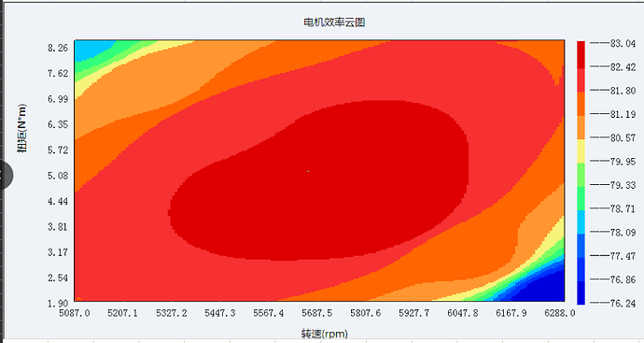
Task: Click the 8.26 tick on the torque axis
Action: point(58,48)
